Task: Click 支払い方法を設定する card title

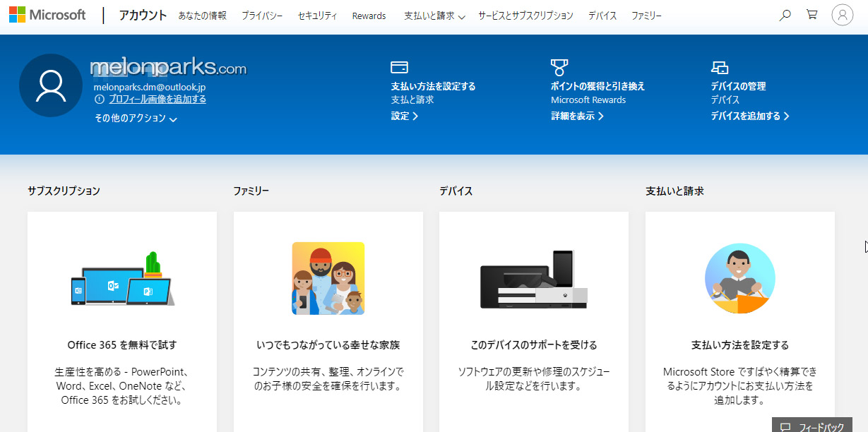Action: point(740,345)
